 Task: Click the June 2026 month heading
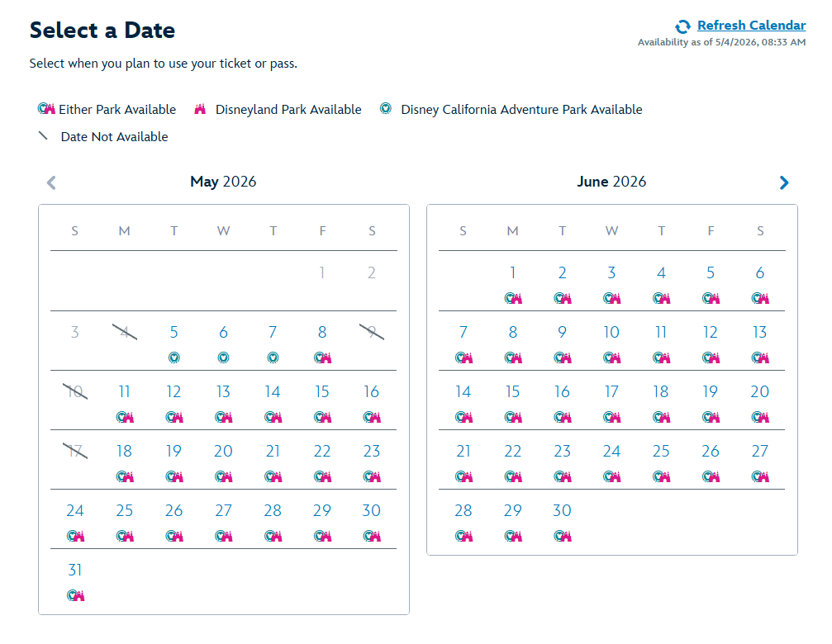click(x=611, y=182)
